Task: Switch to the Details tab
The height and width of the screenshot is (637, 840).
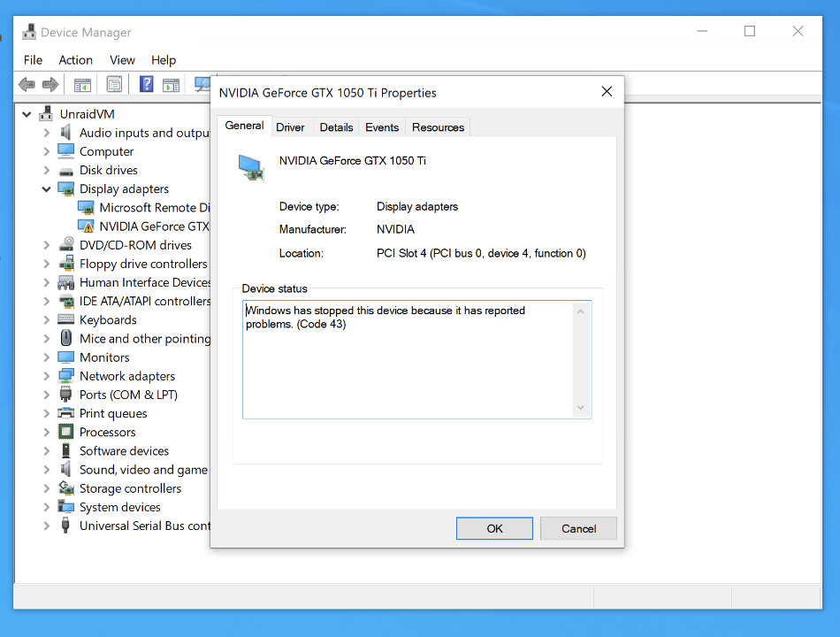Action: click(336, 127)
